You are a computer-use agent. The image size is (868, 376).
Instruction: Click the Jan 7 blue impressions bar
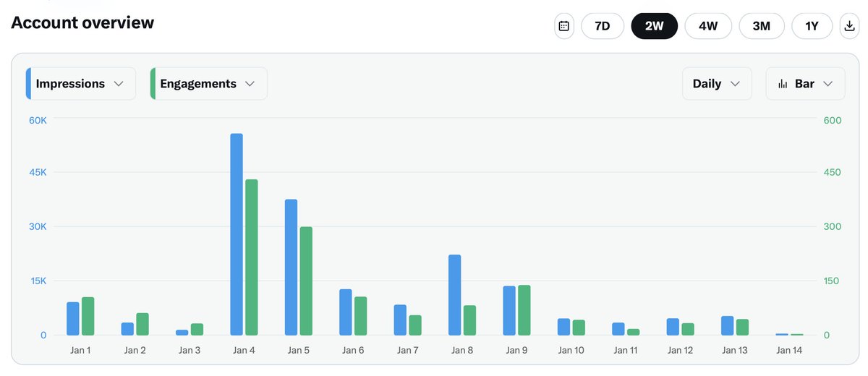pos(400,320)
